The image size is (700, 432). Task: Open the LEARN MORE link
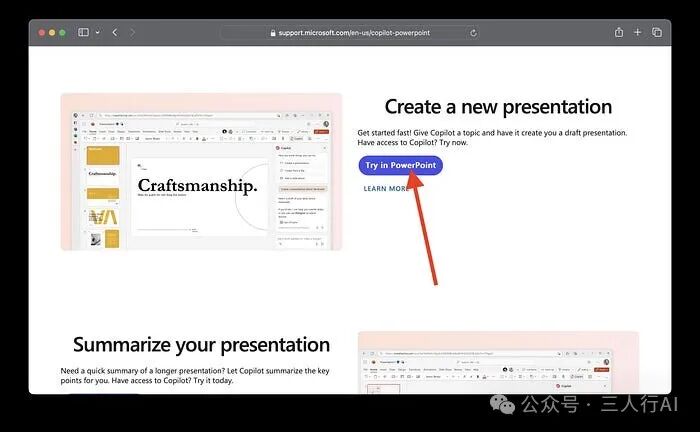point(386,189)
